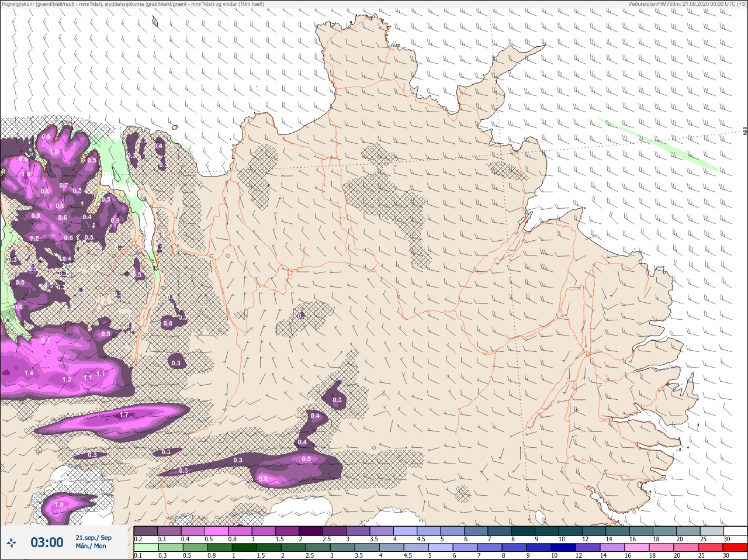Select the dark purple swatch at 2, top legend row

pos(311,531)
